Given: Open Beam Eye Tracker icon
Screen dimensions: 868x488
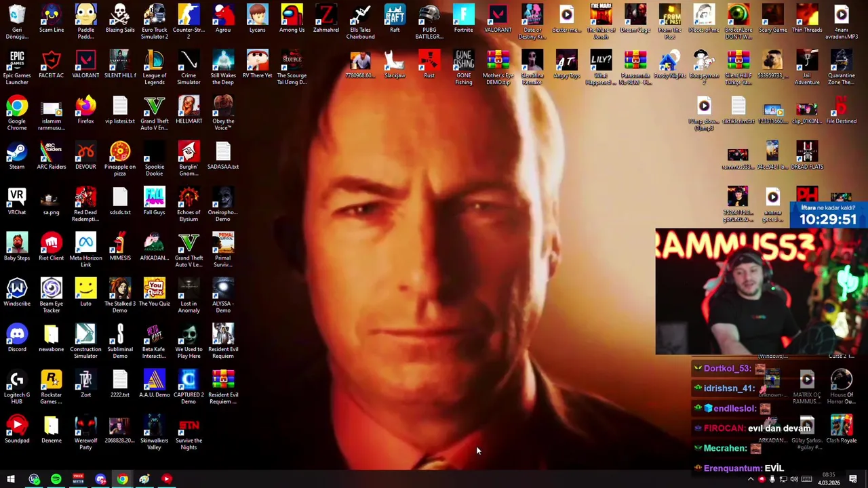Looking at the screenshot, I should click(x=52, y=296).
